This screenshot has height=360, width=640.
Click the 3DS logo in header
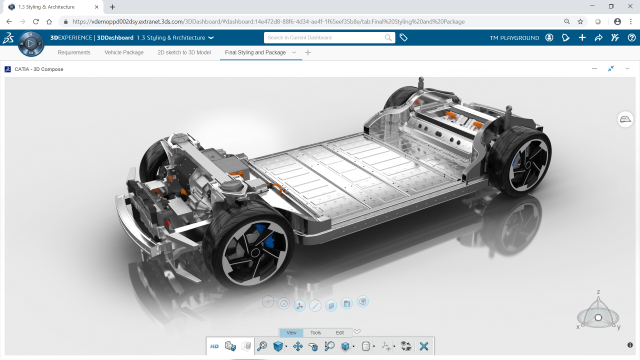coord(9,38)
